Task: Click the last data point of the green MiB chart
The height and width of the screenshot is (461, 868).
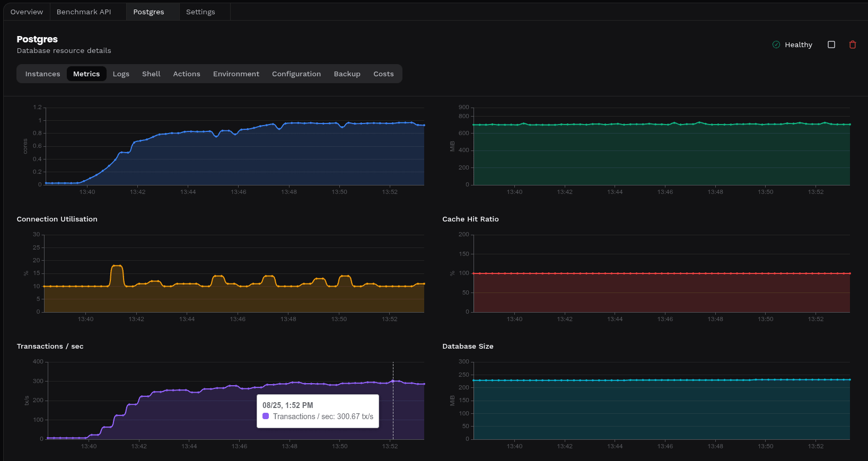Action: pyautogui.click(x=850, y=125)
